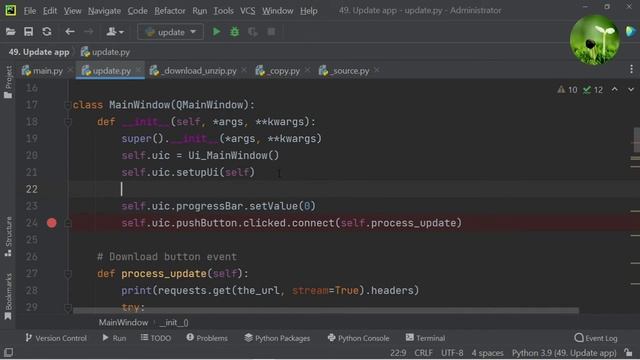Click the 22:9 line column indicator
Viewport: 640px width, 360px height.
pos(398,353)
